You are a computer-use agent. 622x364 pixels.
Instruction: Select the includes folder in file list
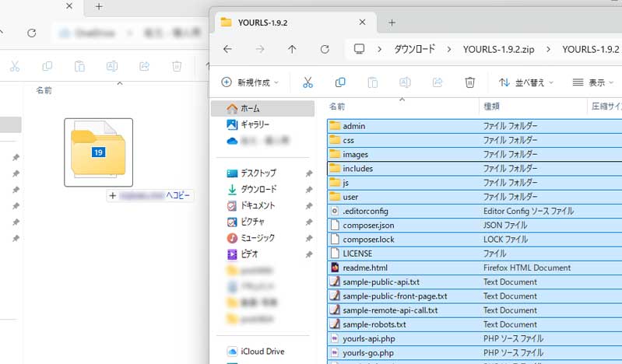pyautogui.click(x=358, y=168)
